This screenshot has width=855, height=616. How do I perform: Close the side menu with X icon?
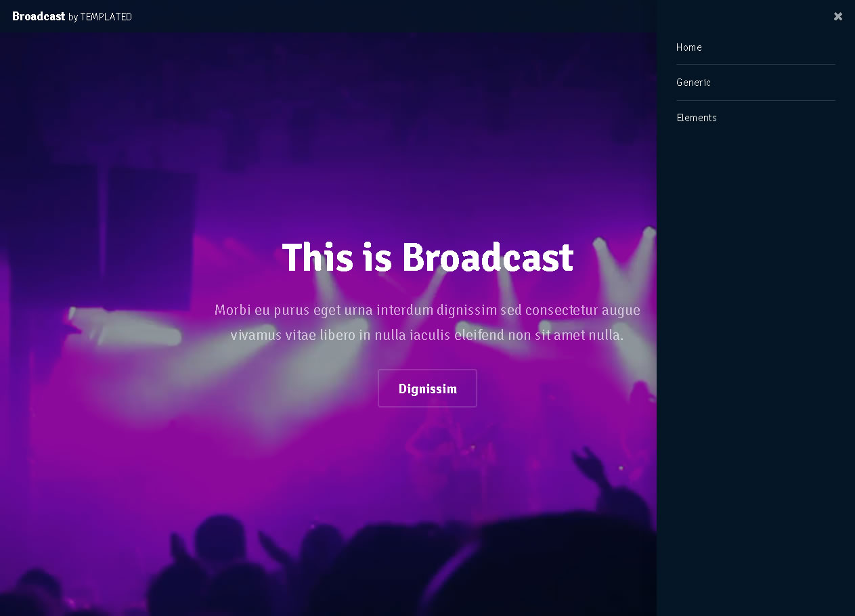pyautogui.click(x=838, y=16)
